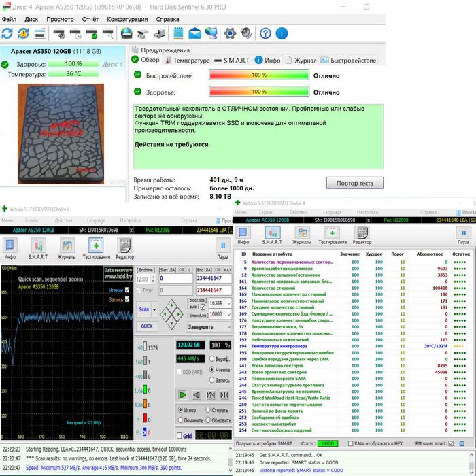Click the green play button in Victoria test panel
This screenshot has height=476, width=476.
pos(183,395)
